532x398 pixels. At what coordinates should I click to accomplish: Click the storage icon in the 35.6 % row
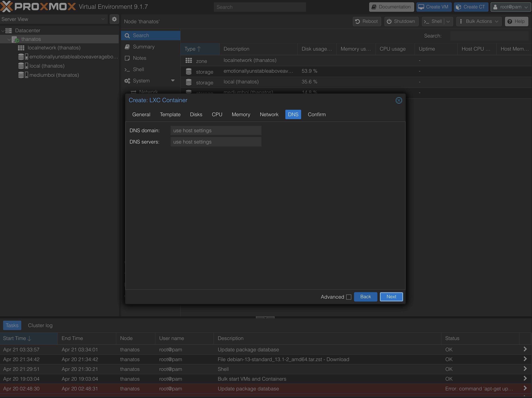189,82
